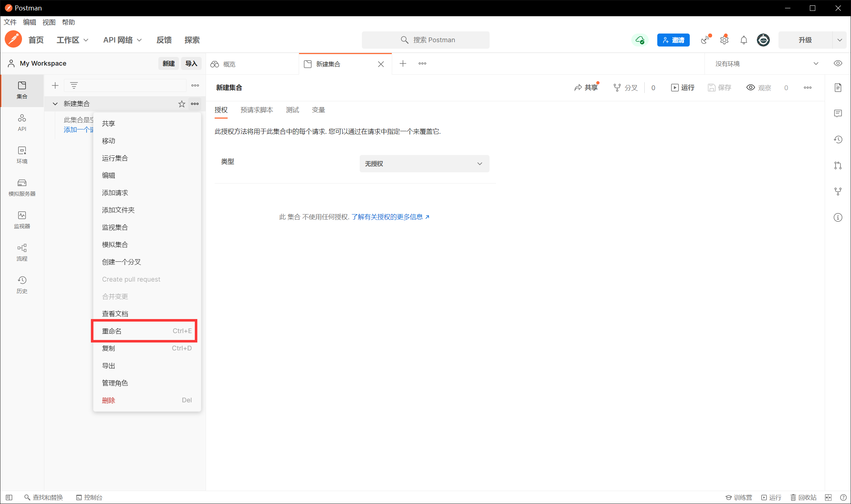The image size is (851, 504).
Task: Open the 无授权 authorization type dropdown
Action: coord(424,164)
